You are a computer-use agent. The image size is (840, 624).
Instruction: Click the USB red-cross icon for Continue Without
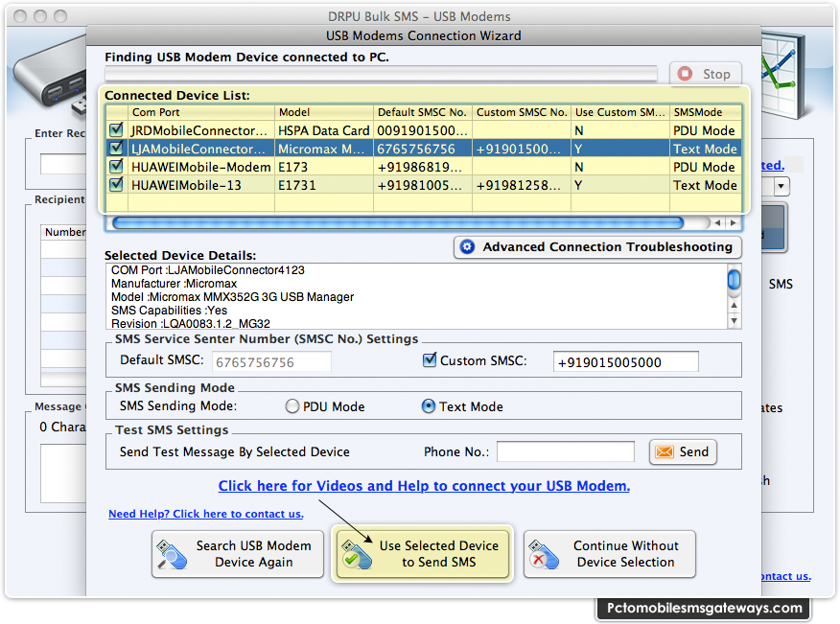tap(543, 554)
